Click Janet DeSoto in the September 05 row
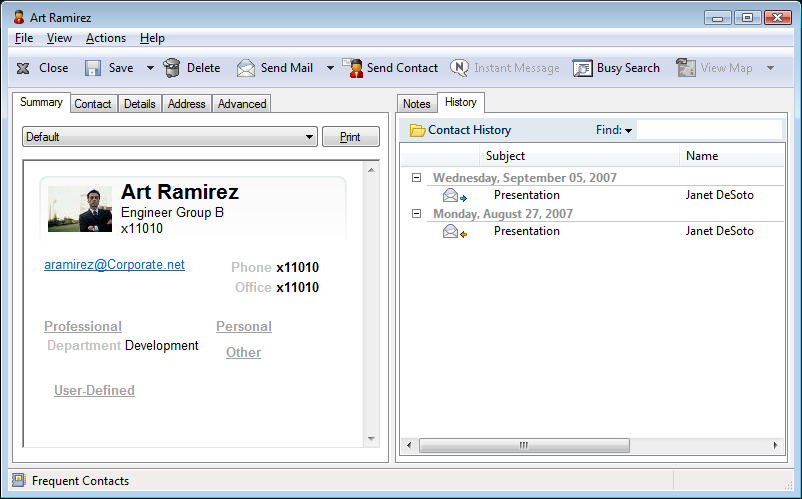Screen dimensions: 802x499 720,195
